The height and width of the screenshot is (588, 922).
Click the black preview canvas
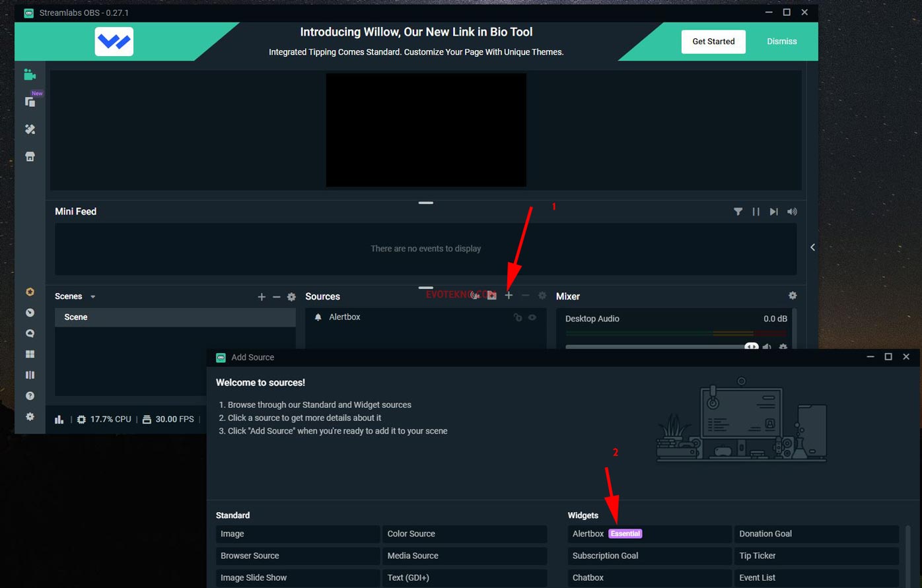point(426,130)
